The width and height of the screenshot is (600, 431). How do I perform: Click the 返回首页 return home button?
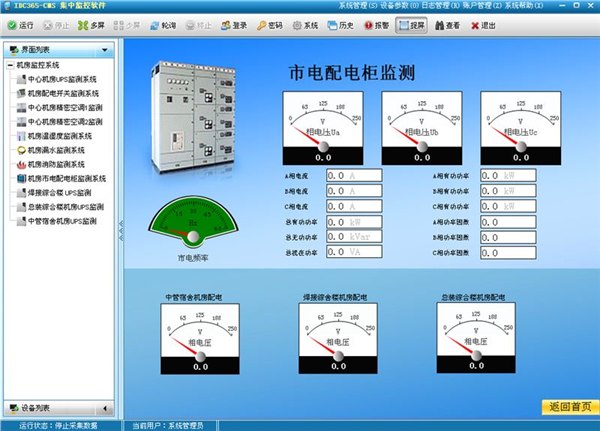pos(571,407)
